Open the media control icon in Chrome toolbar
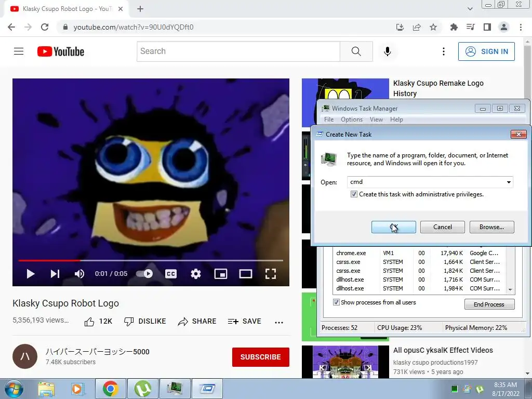The width and height of the screenshot is (532, 399). pos(470,27)
